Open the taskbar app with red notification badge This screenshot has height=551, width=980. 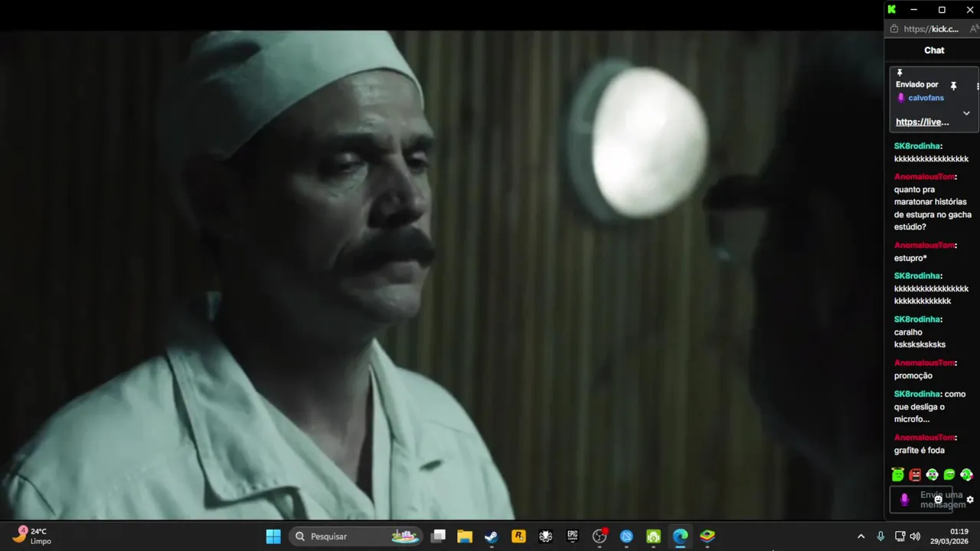point(599,536)
